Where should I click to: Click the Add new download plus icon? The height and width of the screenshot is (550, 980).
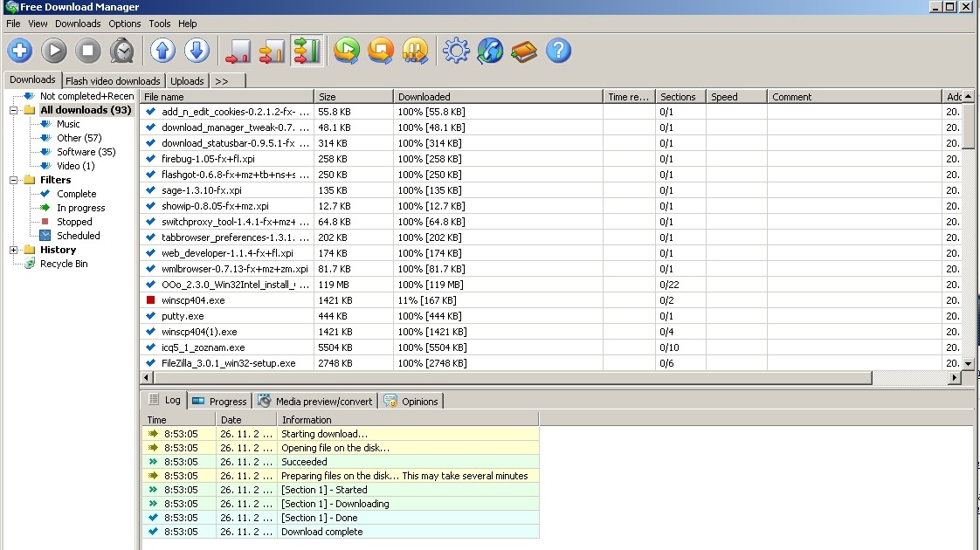pos(20,51)
